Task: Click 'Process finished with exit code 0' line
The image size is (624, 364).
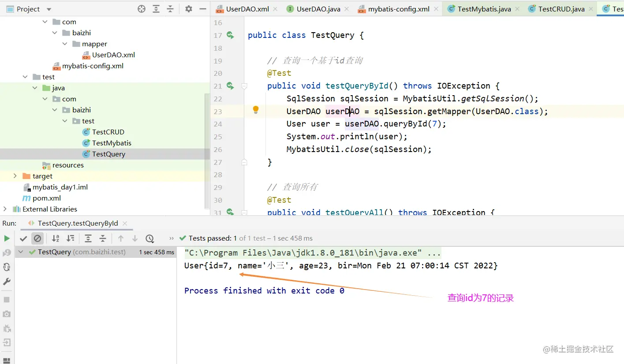Action: click(x=264, y=291)
